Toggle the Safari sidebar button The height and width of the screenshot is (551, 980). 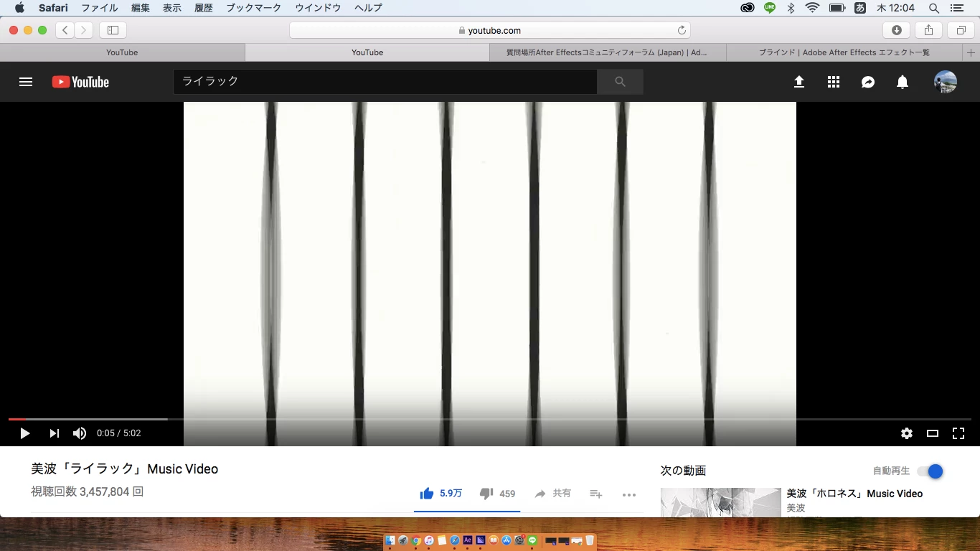(113, 30)
